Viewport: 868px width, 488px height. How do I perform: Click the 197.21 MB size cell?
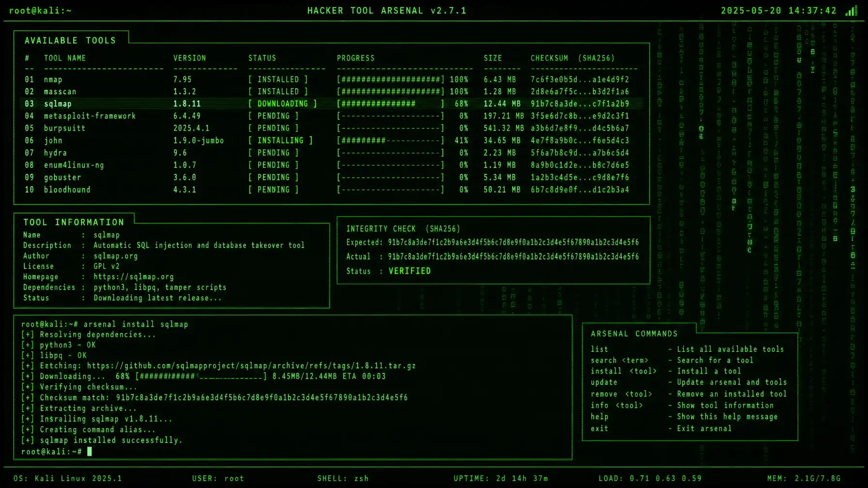[x=504, y=116]
